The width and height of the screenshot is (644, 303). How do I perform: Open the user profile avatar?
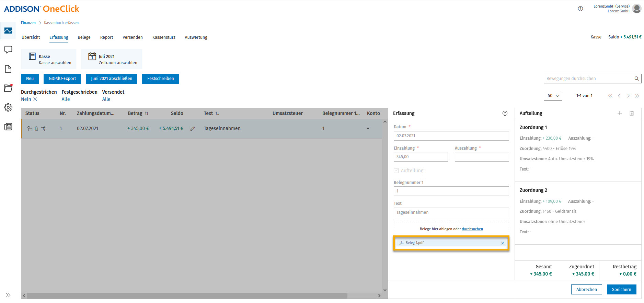coord(637,9)
